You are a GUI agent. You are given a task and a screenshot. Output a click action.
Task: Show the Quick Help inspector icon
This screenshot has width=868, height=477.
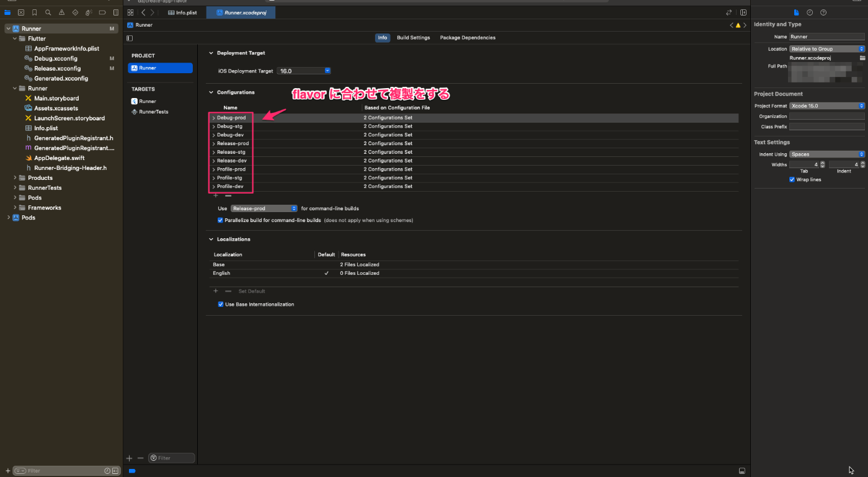click(x=823, y=12)
